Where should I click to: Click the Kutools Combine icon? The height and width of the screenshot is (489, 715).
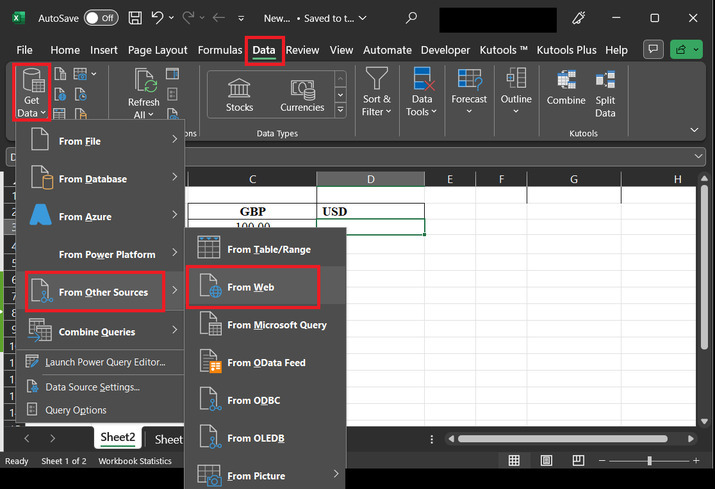pyautogui.click(x=566, y=88)
